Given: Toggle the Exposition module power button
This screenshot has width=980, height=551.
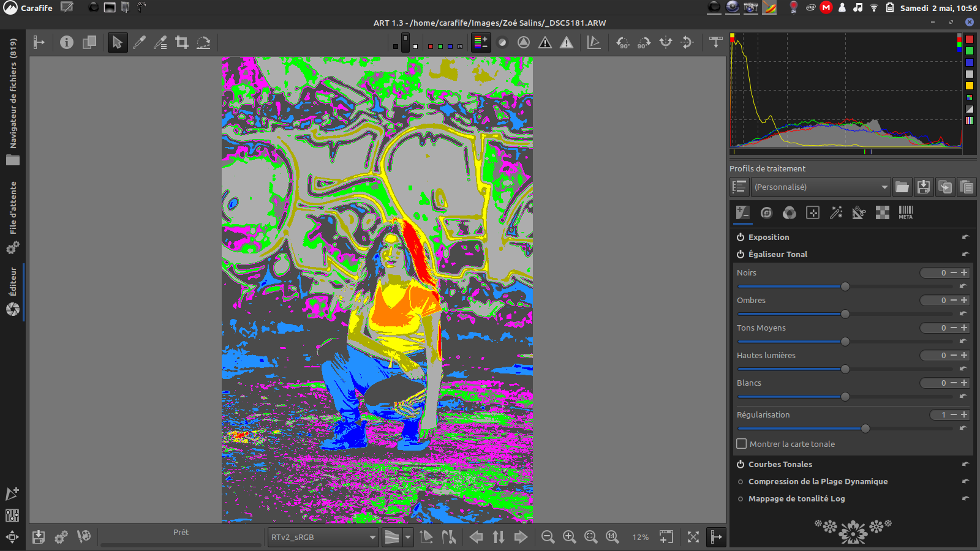Looking at the screenshot, I should tap(741, 237).
